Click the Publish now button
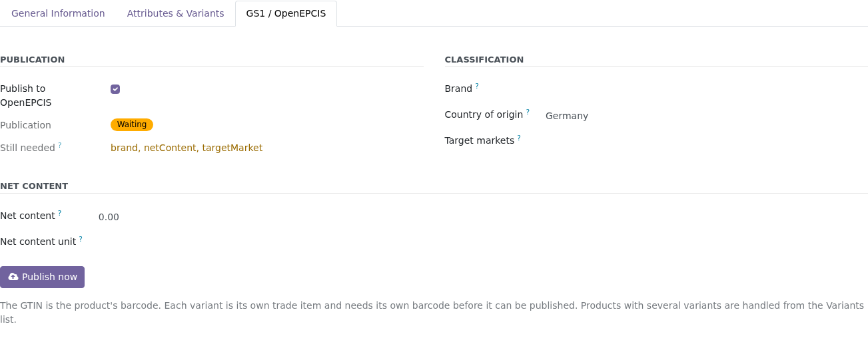The height and width of the screenshot is (348, 868). point(42,277)
